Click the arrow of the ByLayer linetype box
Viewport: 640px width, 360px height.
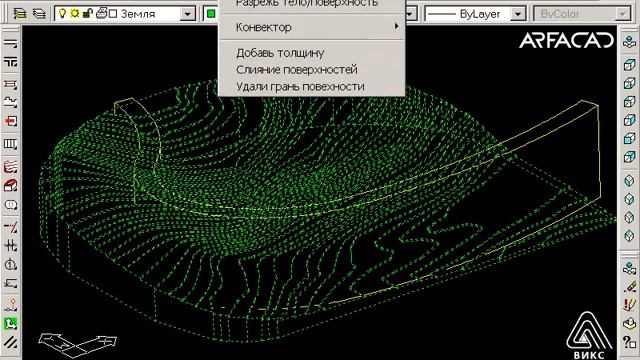[518, 14]
